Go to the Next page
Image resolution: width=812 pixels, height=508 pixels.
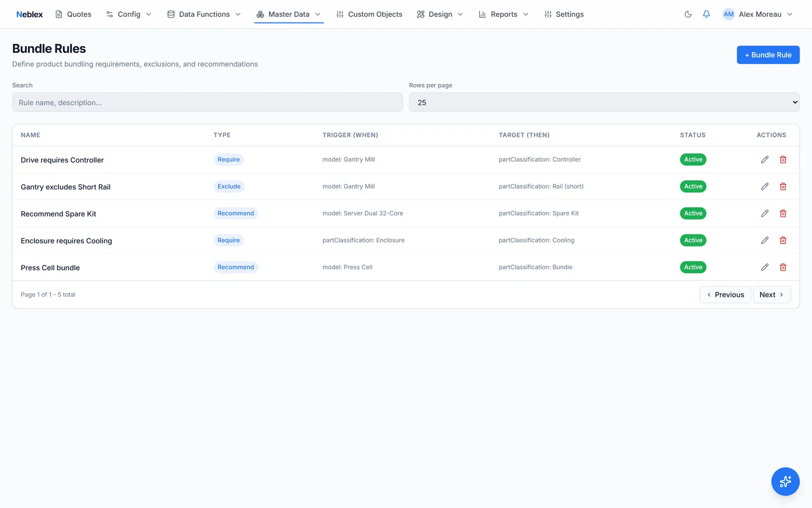[x=772, y=295]
